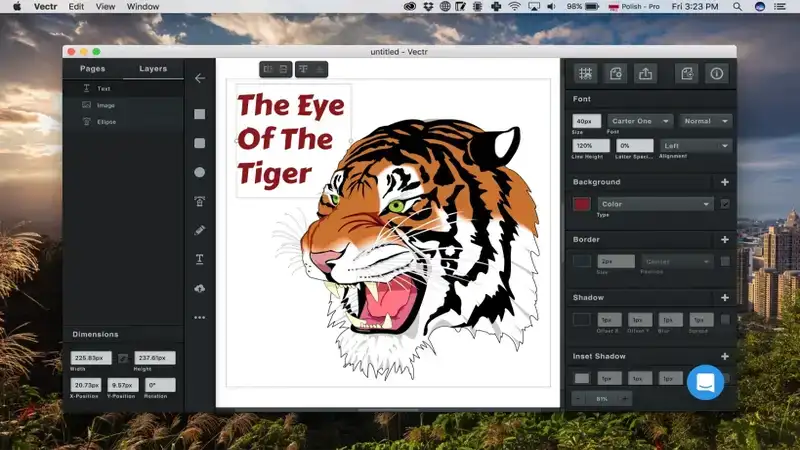This screenshot has height=450, width=800.
Task: Select the Rectangle shape tool
Action: 199,114
